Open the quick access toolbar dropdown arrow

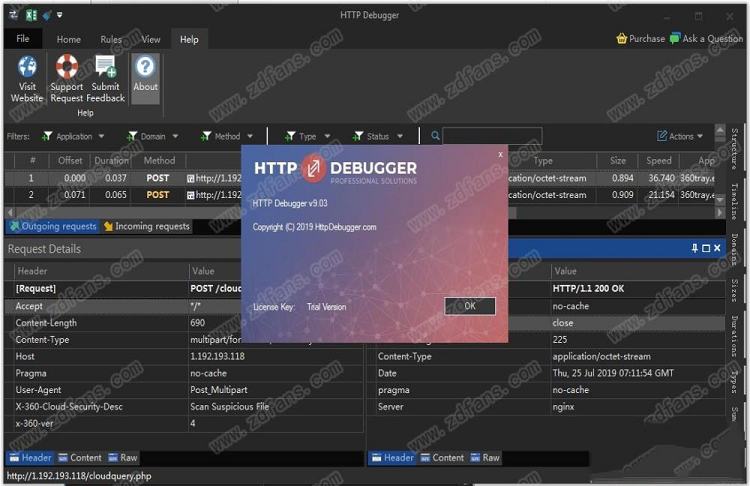click(59, 15)
